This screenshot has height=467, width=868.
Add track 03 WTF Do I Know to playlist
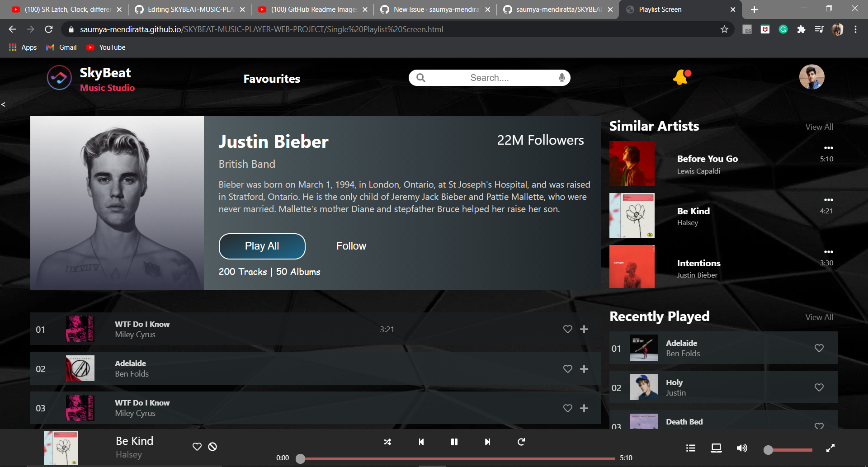[584, 408]
